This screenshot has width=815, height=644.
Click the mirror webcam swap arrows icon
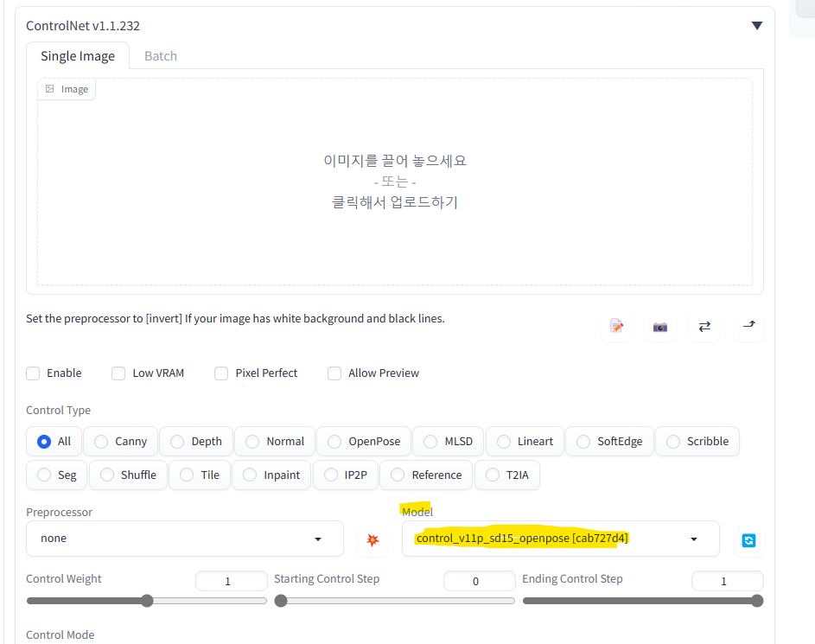tap(704, 327)
